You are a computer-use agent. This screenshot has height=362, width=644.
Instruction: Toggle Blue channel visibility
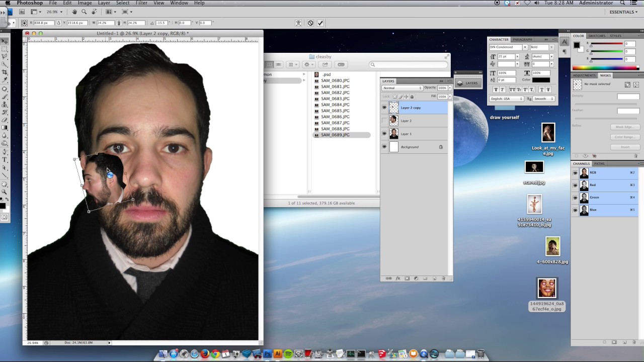575,210
